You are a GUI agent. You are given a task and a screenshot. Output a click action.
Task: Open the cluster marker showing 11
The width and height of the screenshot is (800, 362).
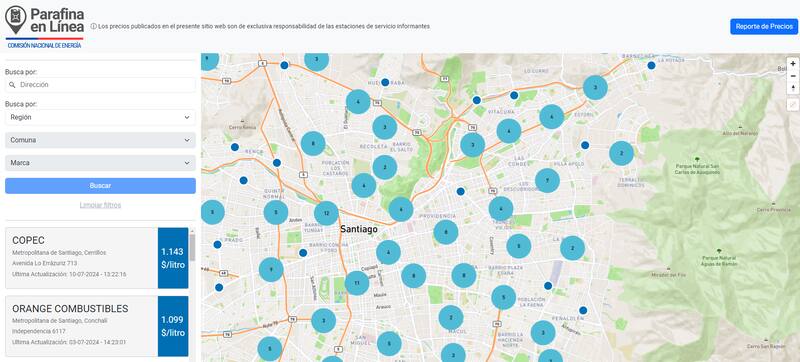point(357,283)
